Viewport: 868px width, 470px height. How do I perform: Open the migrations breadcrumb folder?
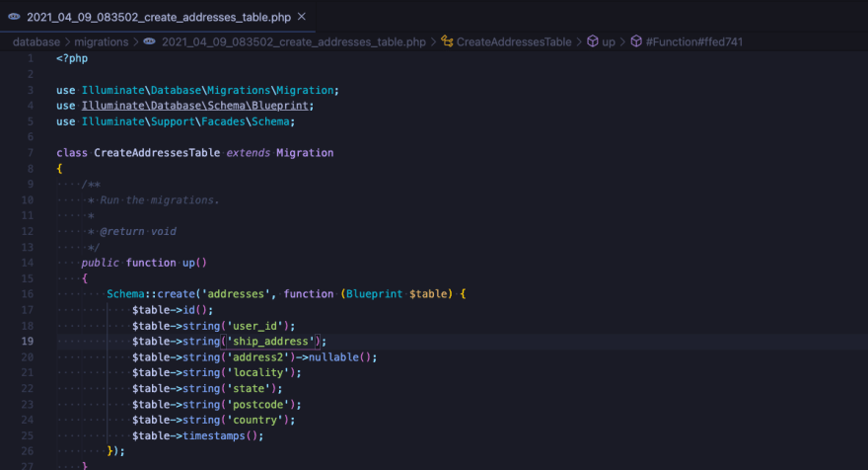[102, 42]
